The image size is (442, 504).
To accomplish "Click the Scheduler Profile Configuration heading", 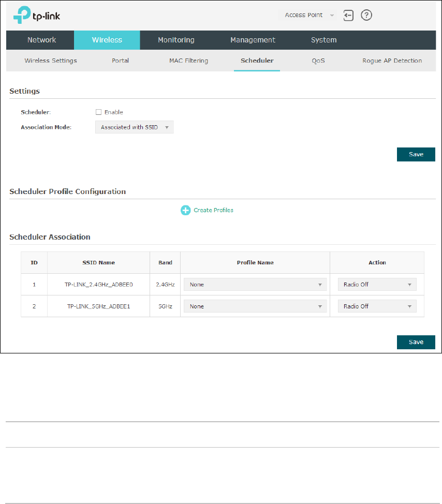I will pyautogui.click(x=67, y=191).
